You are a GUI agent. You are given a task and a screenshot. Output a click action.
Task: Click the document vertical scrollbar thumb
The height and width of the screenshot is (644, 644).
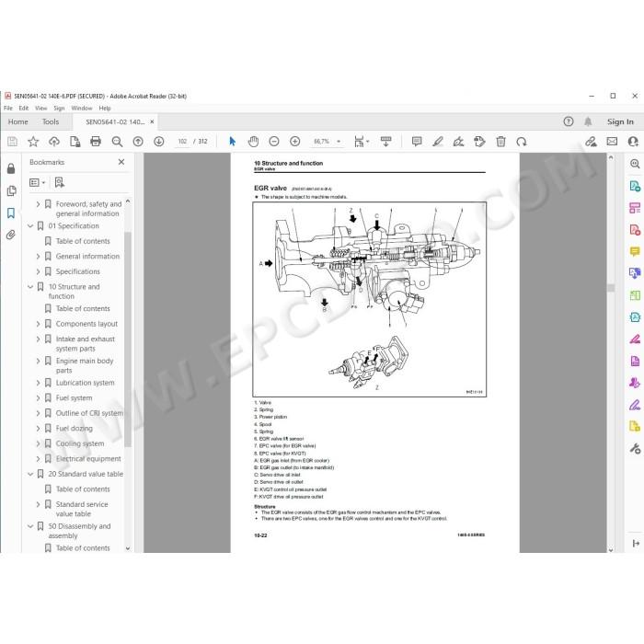(x=611, y=288)
